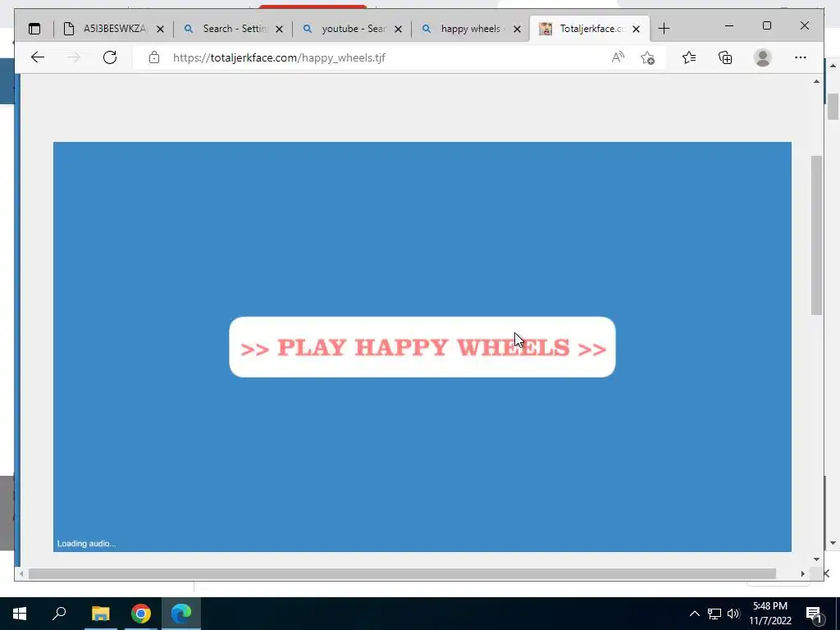Open a new browser tab

(x=664, y=29)
